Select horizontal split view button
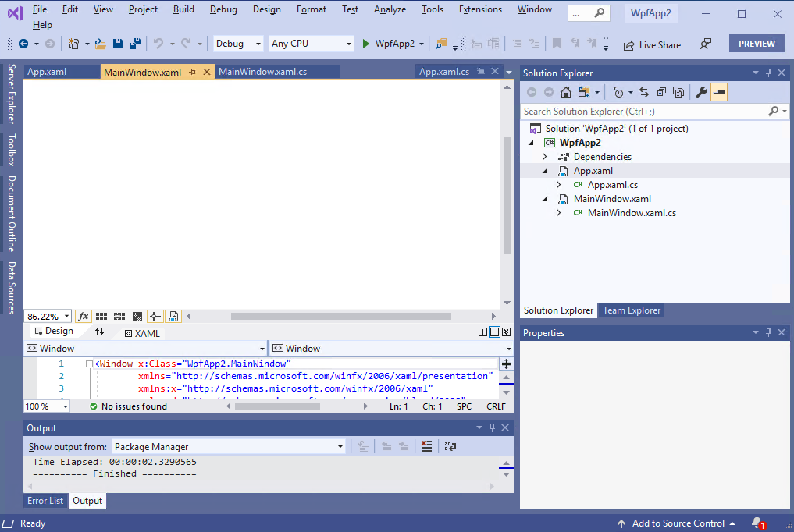Viewport: 794px width, 532px height. click(494, 332)
